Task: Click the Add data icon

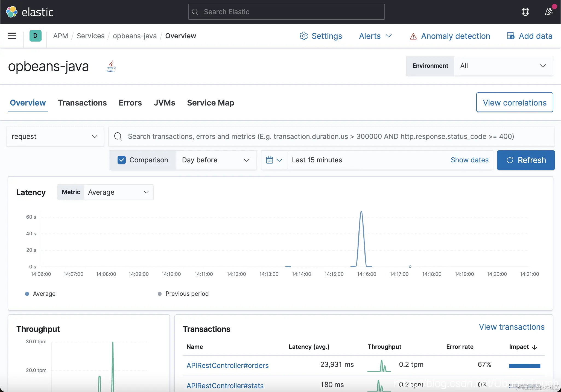Action: point(511,36)
